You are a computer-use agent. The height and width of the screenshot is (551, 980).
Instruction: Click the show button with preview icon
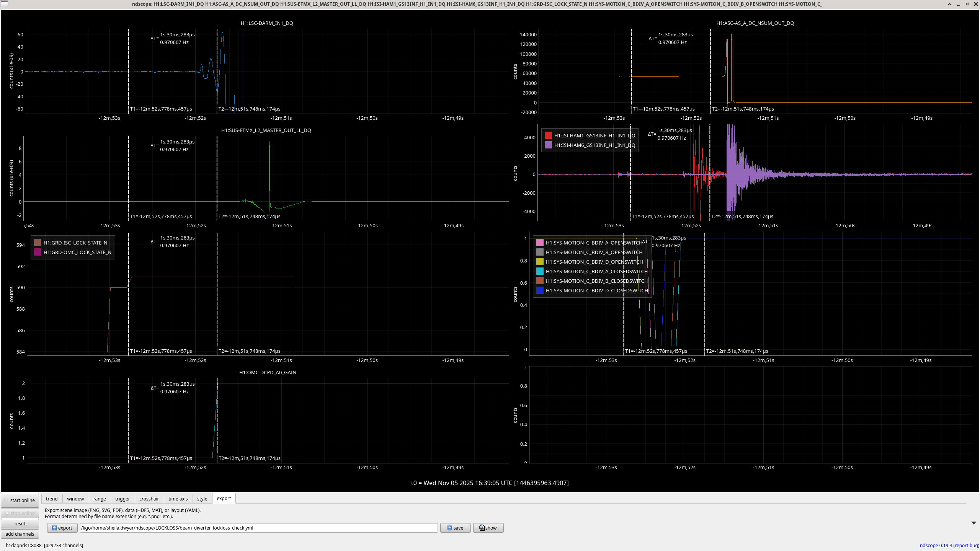488,528
